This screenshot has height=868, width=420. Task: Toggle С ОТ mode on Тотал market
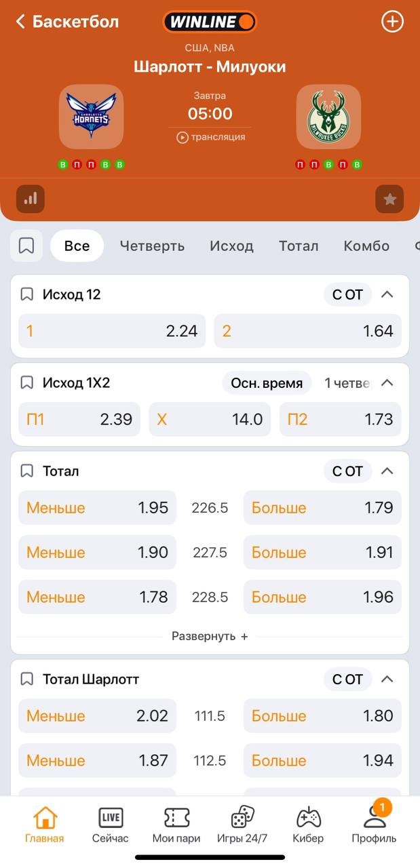[x=347, y=471]
